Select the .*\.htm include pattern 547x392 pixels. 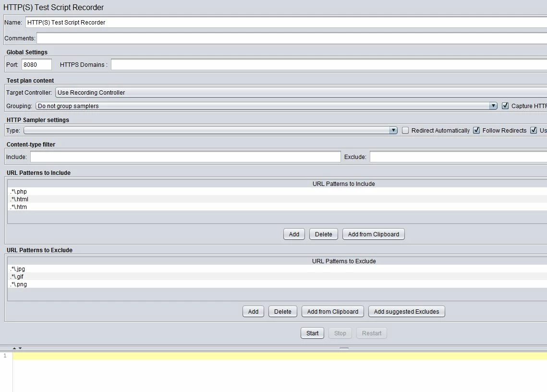[x=277, y=207]
